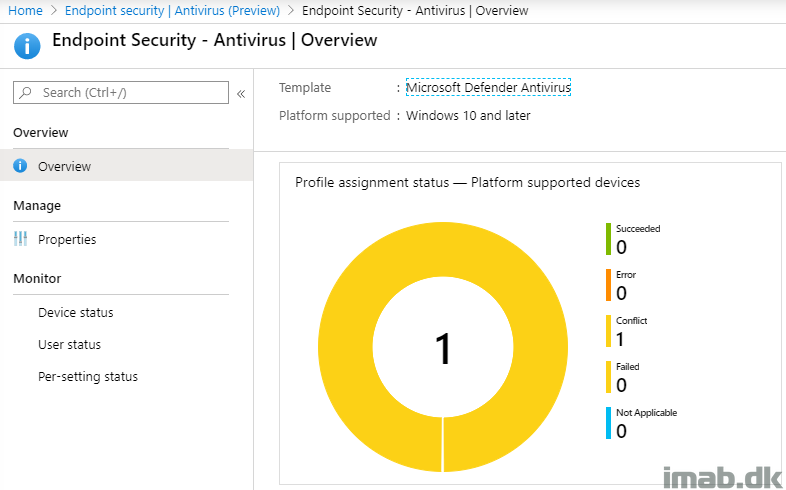The image size is (786, 490).
Task: Go to Home breadcrumb
Action: pyautogui.click(x=25, y=11)
